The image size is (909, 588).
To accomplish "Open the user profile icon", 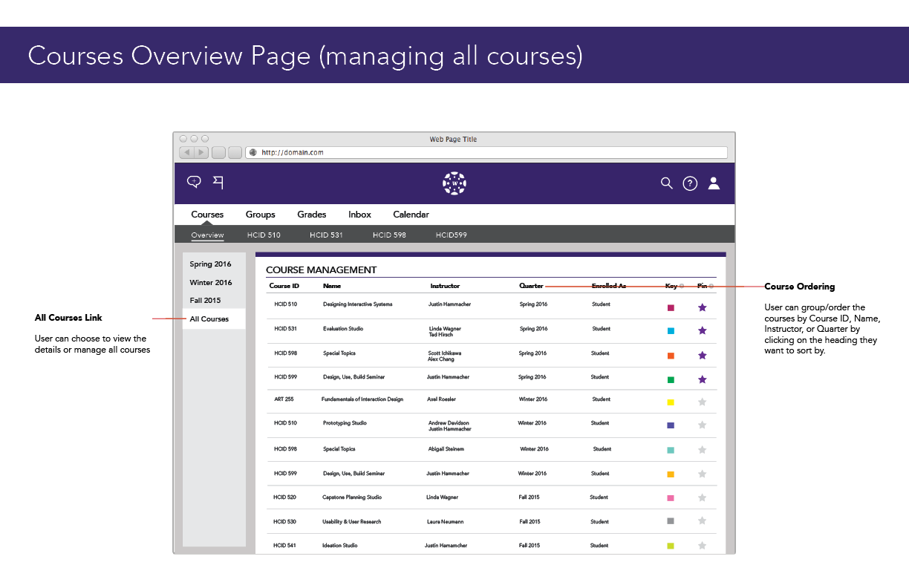I will pos(714,183).
